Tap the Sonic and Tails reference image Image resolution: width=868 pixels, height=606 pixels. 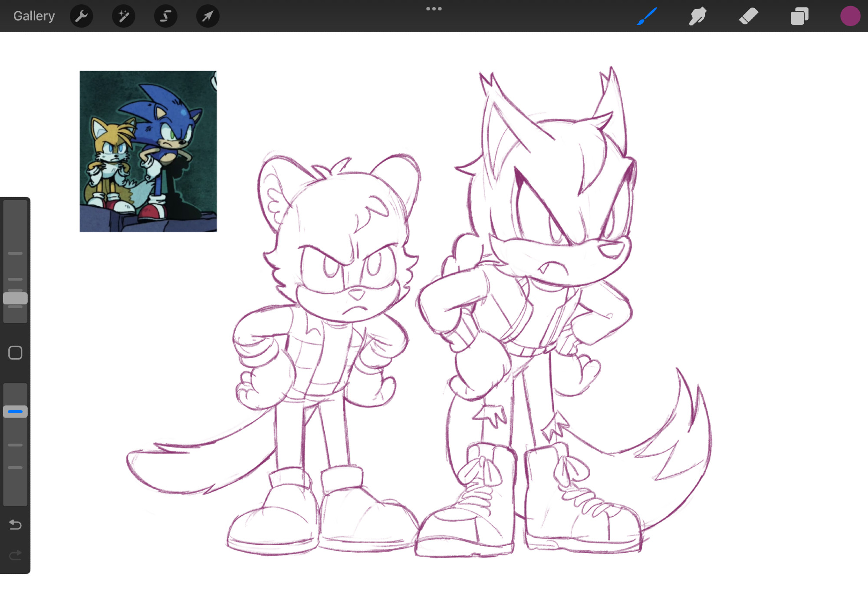148,151
